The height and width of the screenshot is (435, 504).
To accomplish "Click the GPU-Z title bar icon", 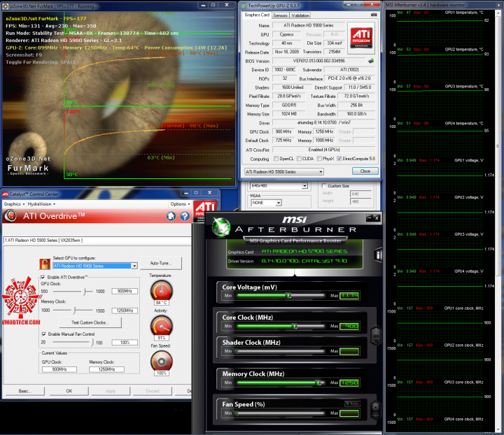I will pyautogui.click(x=244, y=6).
